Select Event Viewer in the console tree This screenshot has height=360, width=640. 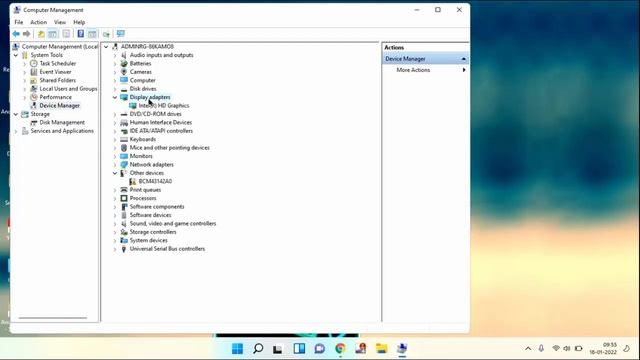55,72
